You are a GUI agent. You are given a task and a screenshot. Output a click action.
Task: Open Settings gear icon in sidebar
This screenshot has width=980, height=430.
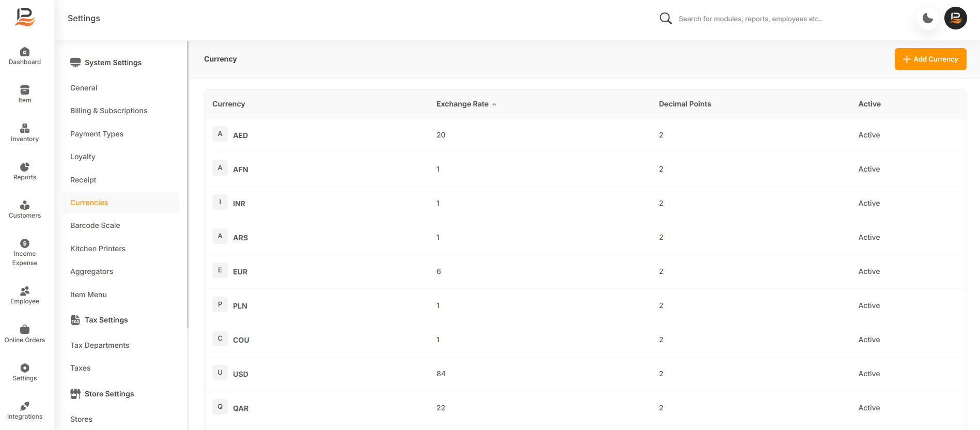tap(25, 368)
